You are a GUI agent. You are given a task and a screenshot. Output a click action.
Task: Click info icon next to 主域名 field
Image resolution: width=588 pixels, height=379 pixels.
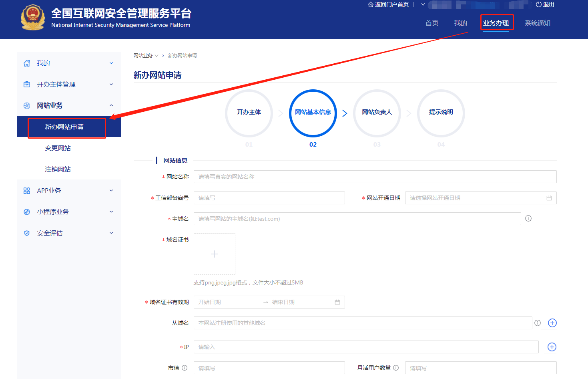tap(528, 218)
